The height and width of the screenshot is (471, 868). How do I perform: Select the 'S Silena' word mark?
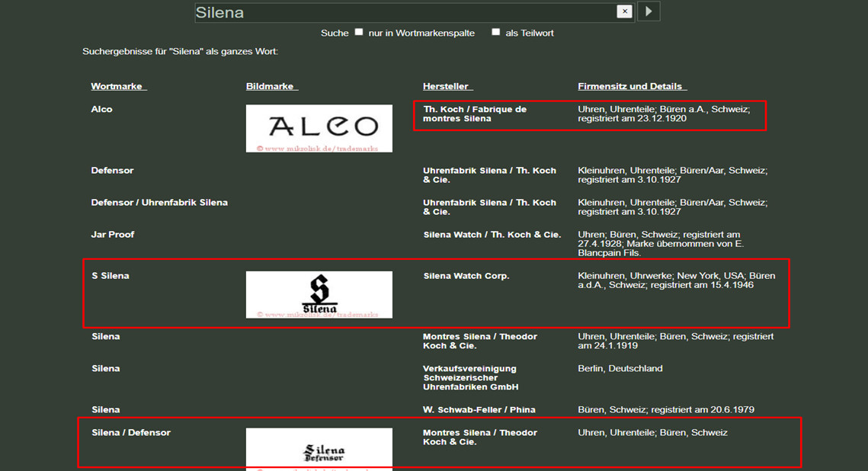point(111,276)
